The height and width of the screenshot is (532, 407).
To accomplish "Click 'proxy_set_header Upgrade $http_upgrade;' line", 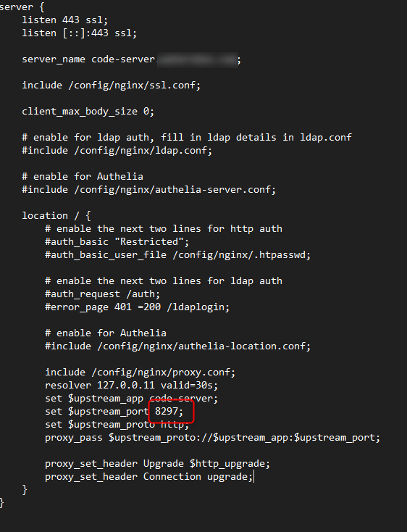I will point(158,463).
